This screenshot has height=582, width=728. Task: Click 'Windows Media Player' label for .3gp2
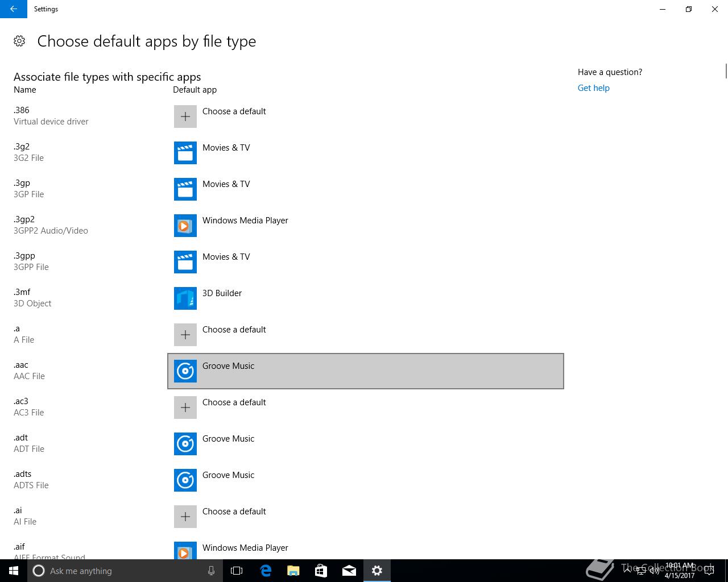245,221
